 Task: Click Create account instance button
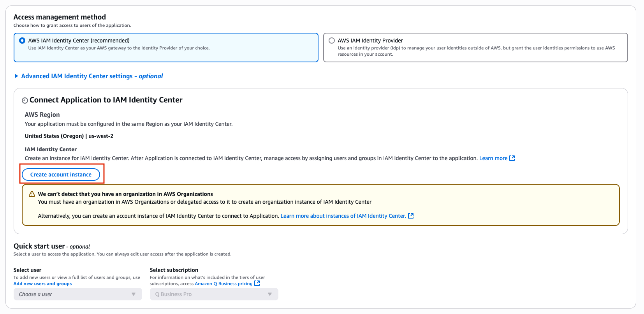coord(61,175)
